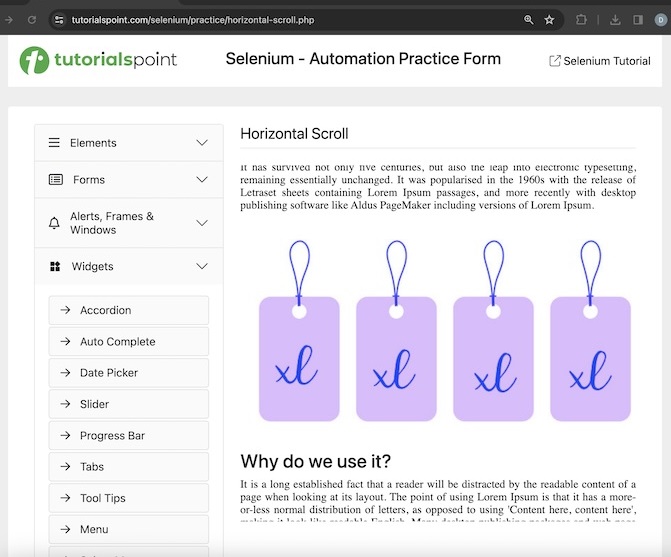Expand the Elements section chevron
This screenshot has height=557, width=671.
coord(202,143)
